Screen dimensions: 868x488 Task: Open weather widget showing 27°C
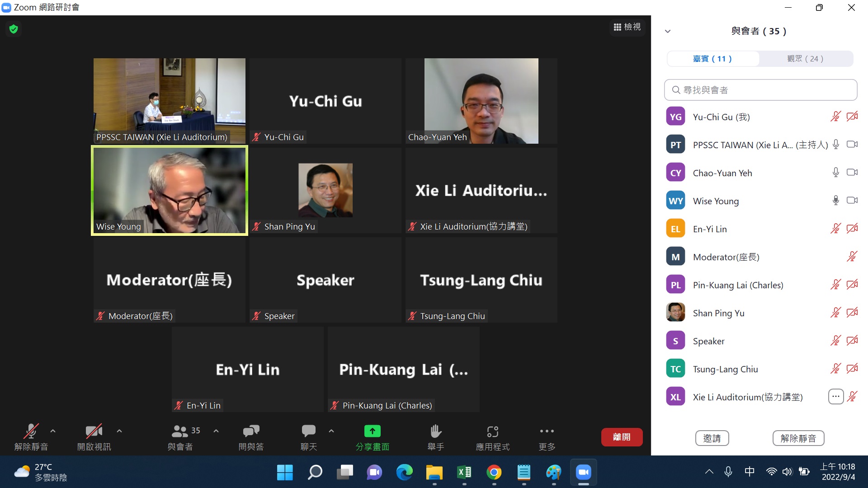click(41, 472)
